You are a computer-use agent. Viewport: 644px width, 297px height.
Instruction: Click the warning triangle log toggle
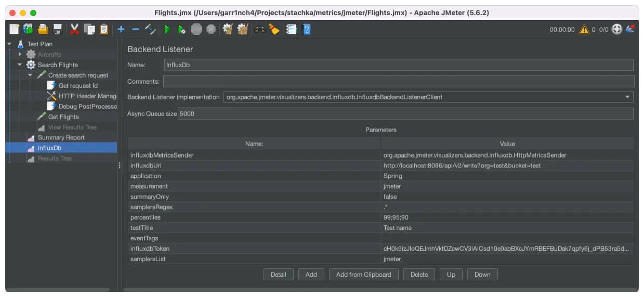(584, 30)
